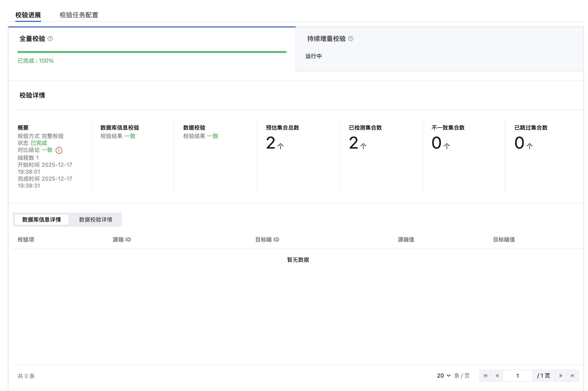
Task: Select 校验进展 tab
Action: coord(28,15)
